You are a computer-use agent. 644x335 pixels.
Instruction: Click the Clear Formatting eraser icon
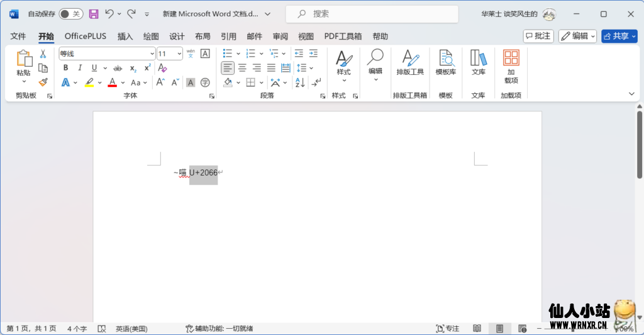(162, 68)
